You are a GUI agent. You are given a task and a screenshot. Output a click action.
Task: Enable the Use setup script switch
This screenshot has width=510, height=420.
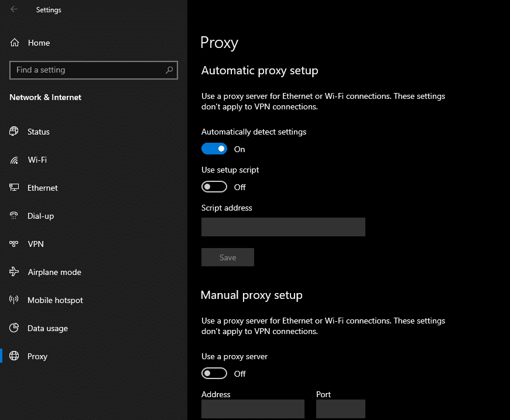(214, 187)
